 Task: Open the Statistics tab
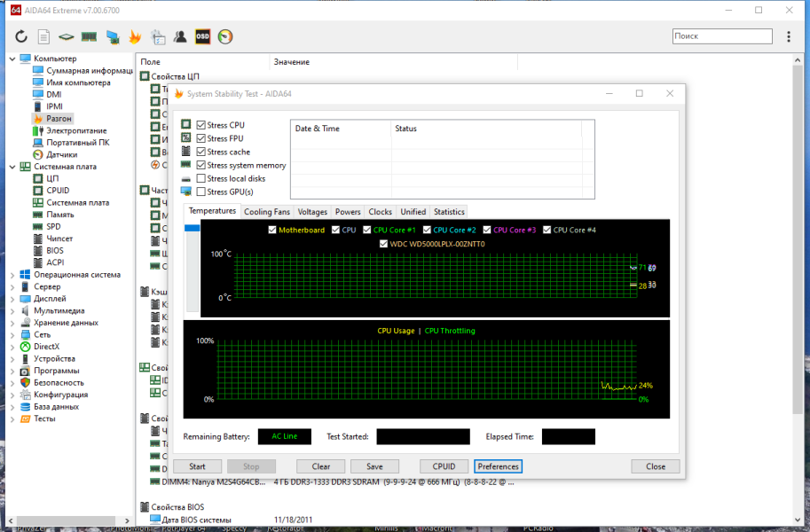tap(449, 212)
